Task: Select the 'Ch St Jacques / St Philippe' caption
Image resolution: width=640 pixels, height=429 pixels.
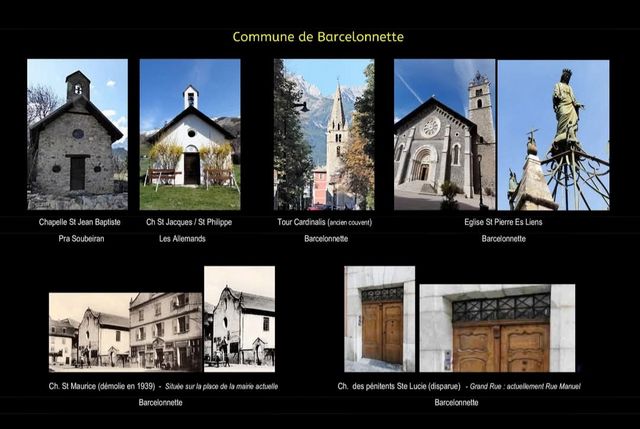Action: (x=189, y=222)
